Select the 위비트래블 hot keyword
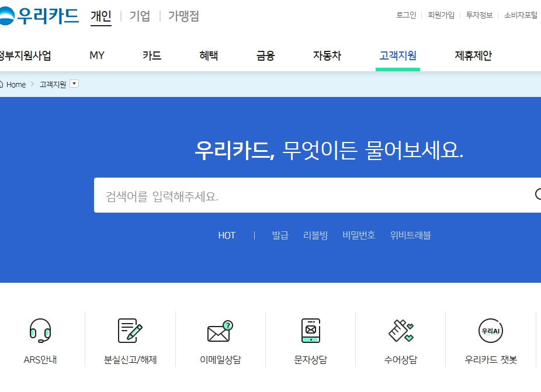The width and height of the screenshot is (541, 392). pos(411,235)
